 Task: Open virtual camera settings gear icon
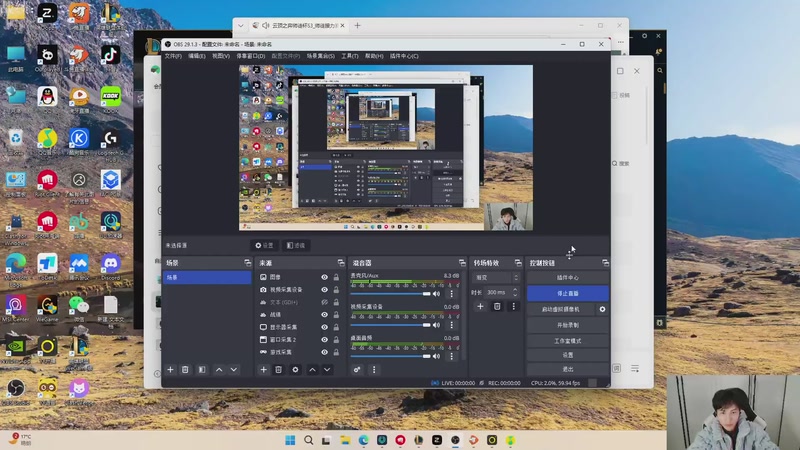(602, 309)
